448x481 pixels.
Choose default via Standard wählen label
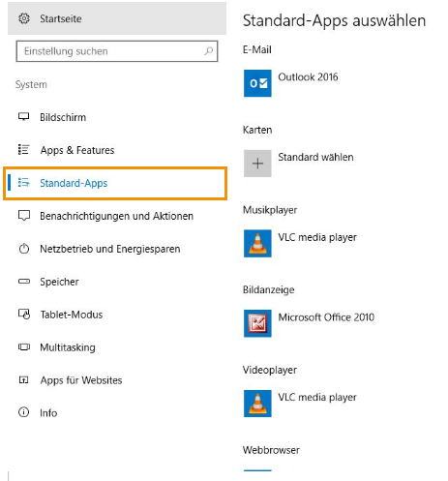(315, 157)
